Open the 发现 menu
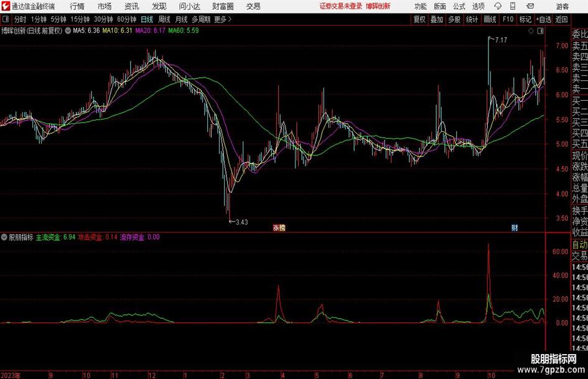Screen dimensions: 588x379 159,6
